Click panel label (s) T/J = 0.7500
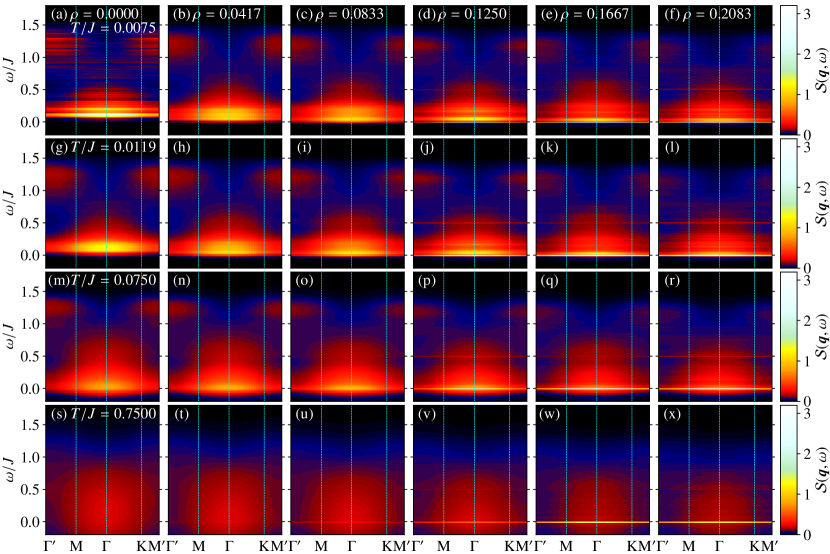The image size is (830, 554). coord(103,413)
